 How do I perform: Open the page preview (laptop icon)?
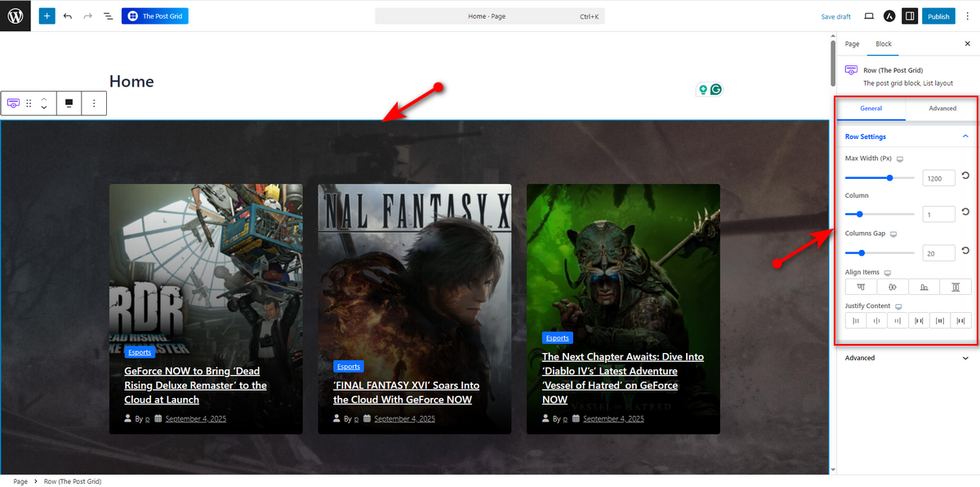coord(869,16)
